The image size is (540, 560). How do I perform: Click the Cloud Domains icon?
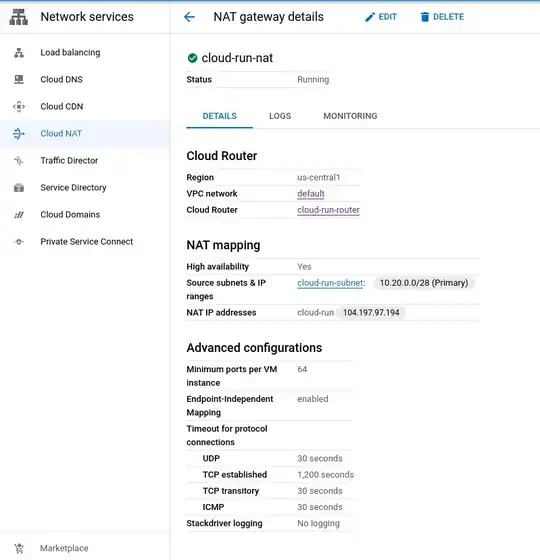(19, 215)
